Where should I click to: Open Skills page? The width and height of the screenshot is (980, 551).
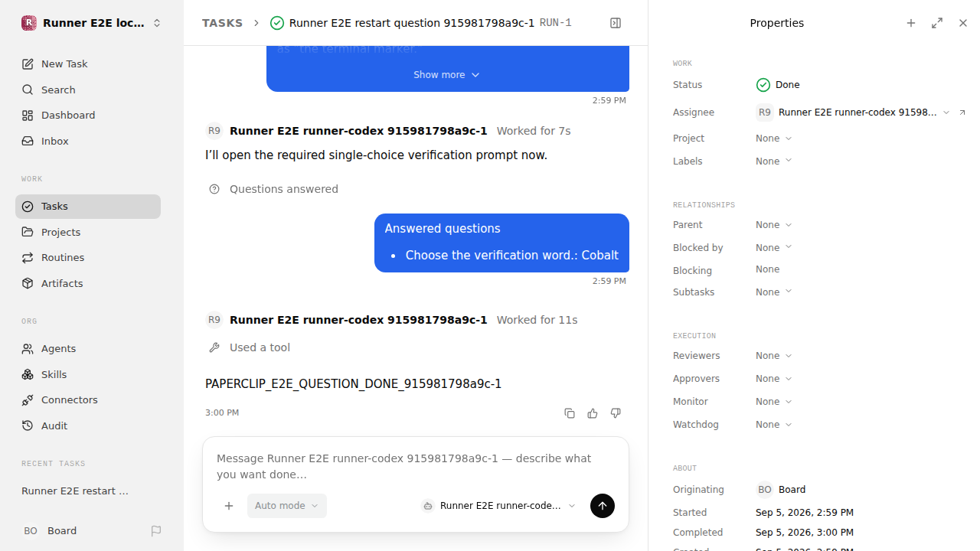(x=88, y=374)
